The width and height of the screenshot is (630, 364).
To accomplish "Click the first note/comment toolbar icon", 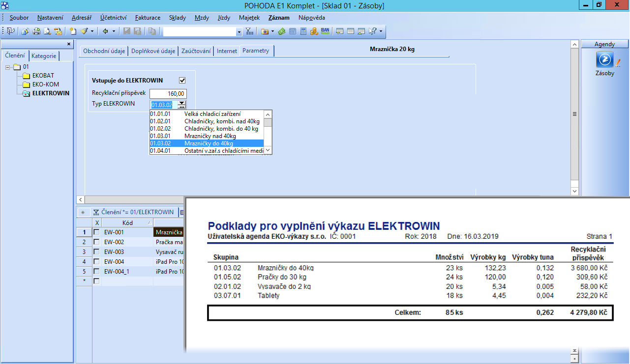I will 340,31.
